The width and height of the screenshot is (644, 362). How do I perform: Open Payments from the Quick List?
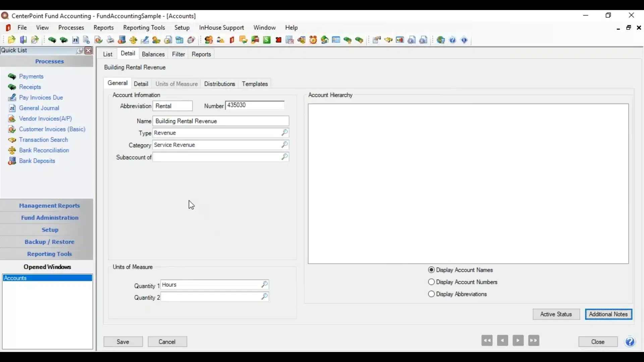(31, 76)
